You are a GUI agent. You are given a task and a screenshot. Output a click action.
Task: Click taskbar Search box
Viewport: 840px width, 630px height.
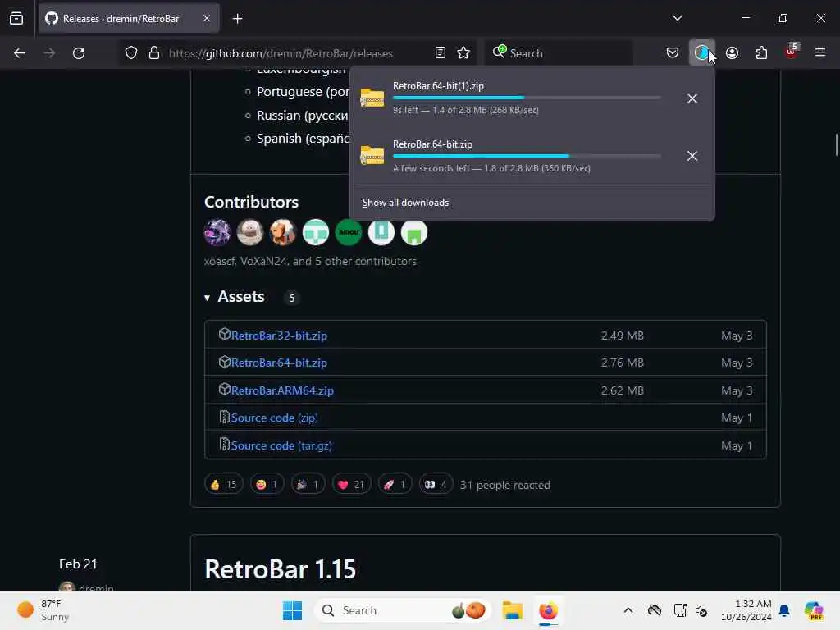coord(403,610)
